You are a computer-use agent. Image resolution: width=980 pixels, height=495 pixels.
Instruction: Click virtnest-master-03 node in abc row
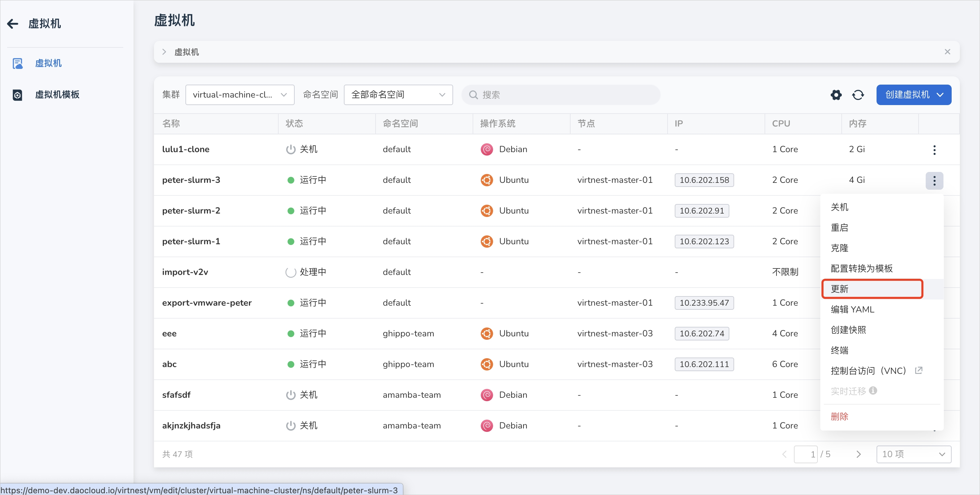click(615, 364)
